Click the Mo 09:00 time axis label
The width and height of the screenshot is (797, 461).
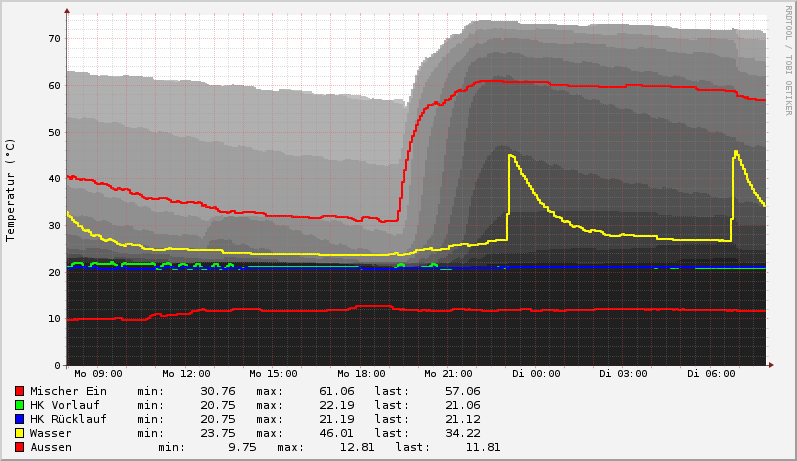[x=98, y=374]
